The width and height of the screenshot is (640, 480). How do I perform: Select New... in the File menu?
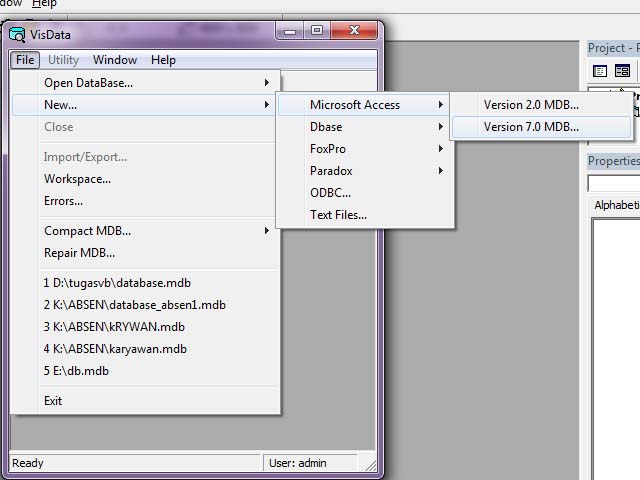146,105
